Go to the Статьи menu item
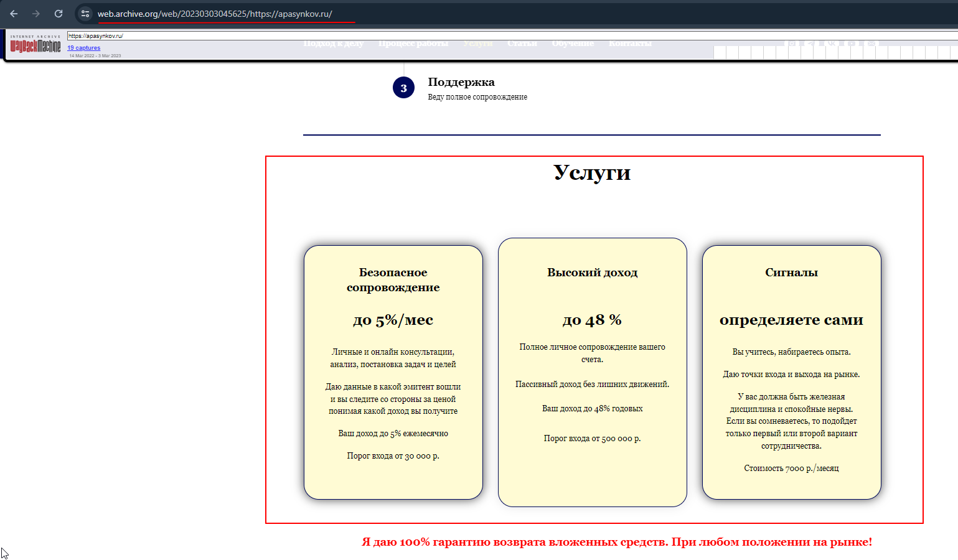 coord(522,44)
